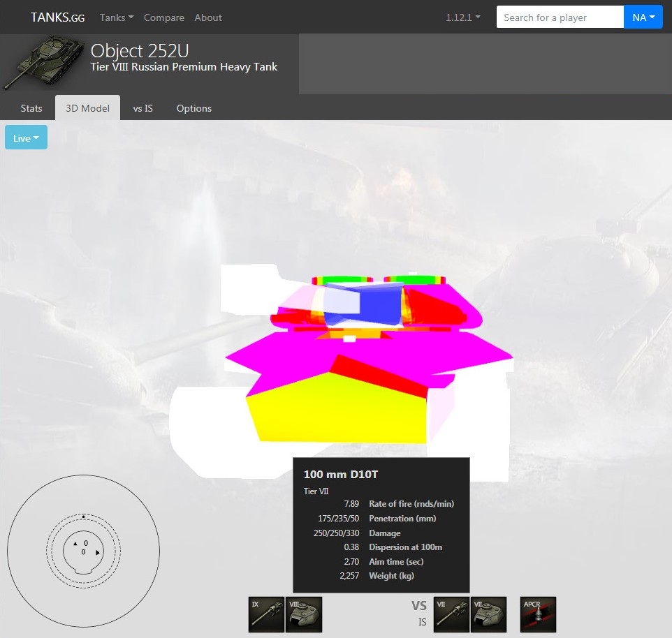The image size is (672, 638).
Task: Focus the Search for a player field
Action: coord(560,17)
